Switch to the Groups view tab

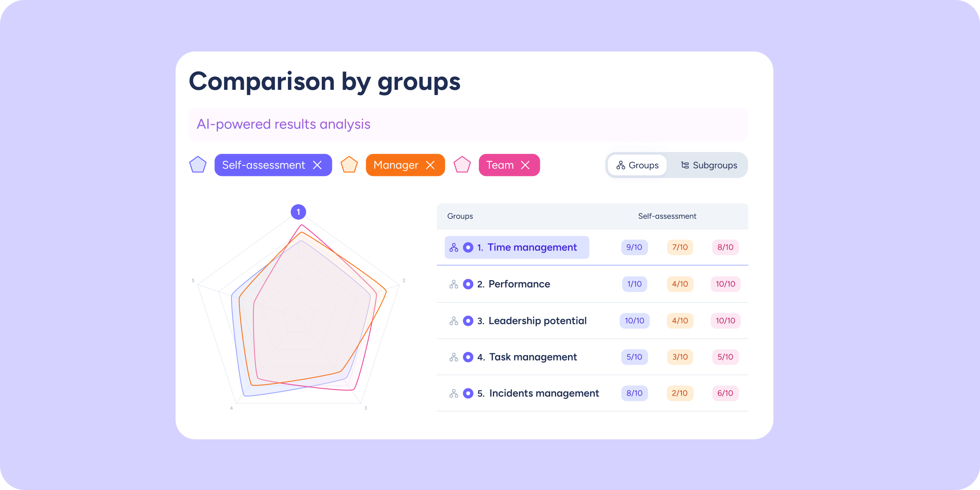[637, 165]
